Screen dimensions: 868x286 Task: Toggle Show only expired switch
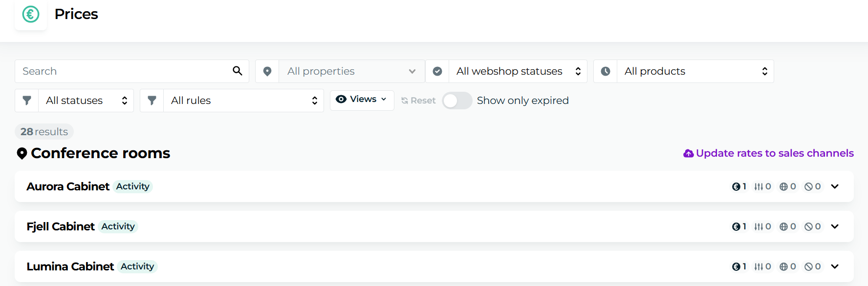pos(457,101)
